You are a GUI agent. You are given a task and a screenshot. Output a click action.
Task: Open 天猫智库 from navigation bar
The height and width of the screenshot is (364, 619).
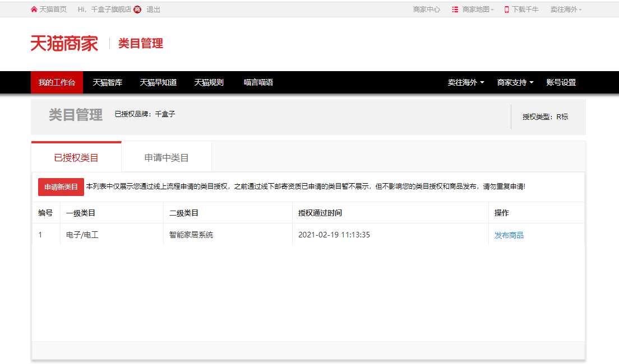tap(108, 82)
